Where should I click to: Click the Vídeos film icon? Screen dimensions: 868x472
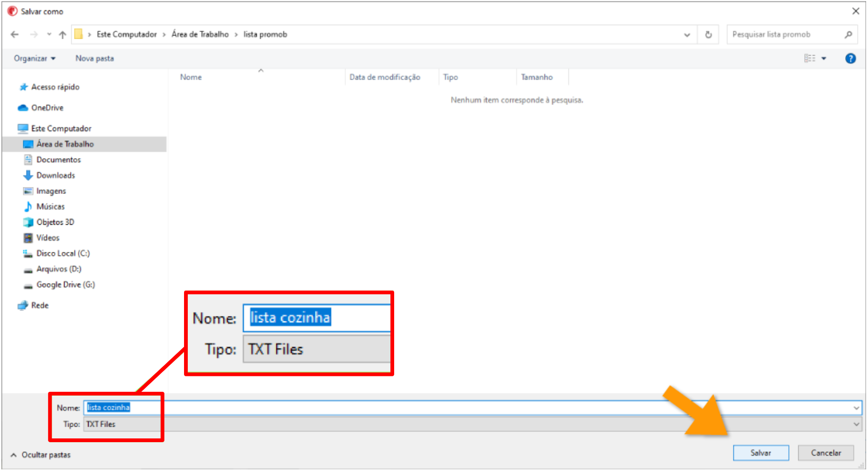[x=28, y=238]
